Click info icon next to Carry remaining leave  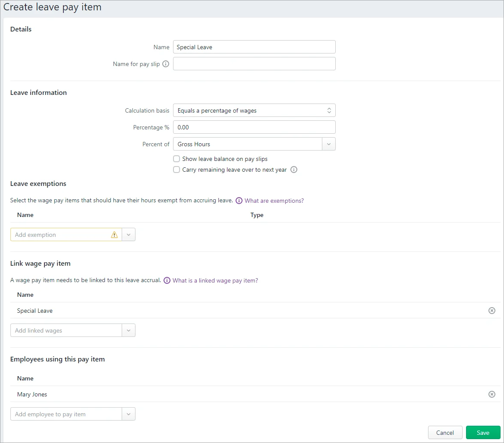(x=294, y=170)
